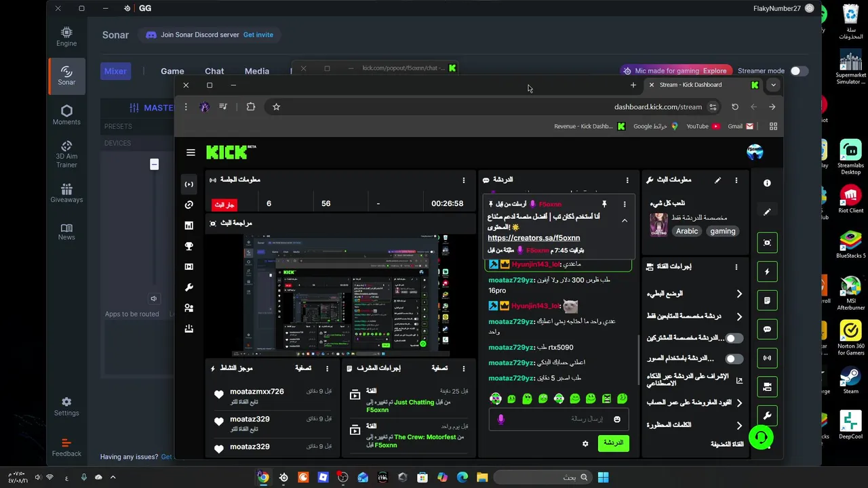The height and width of the screenshot is (488, 868).
Task: Expand account age restrictions chevron
Action: pyautogui.click(x=739, y=403)
